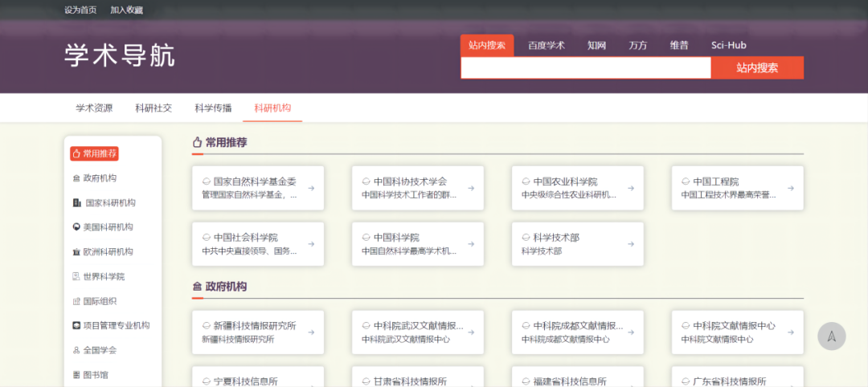Click the thumbs-up icon in 常用推荐 heading
868x387 pixels.
(197, 143)
